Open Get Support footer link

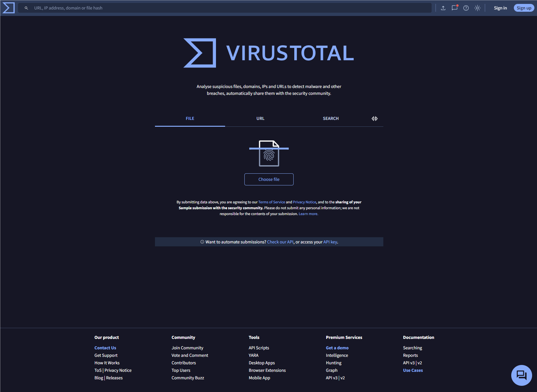[x=106, y=356]
